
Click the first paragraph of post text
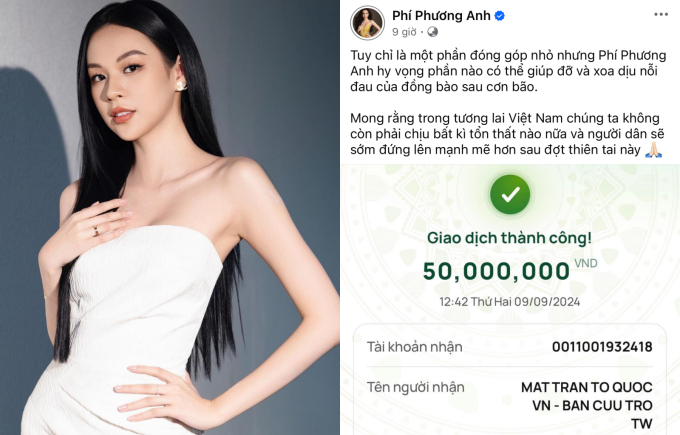tap(508, 71)
